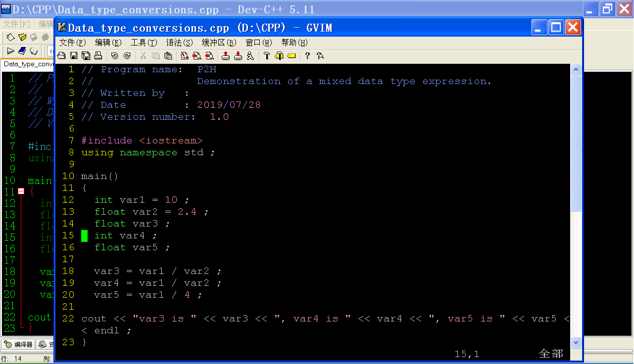Image resolution: width=634 pixels, height=364 pixels.
Task: Click 'var4 = var1 / var2 ;' in GVIM
Action: [157, 283]
